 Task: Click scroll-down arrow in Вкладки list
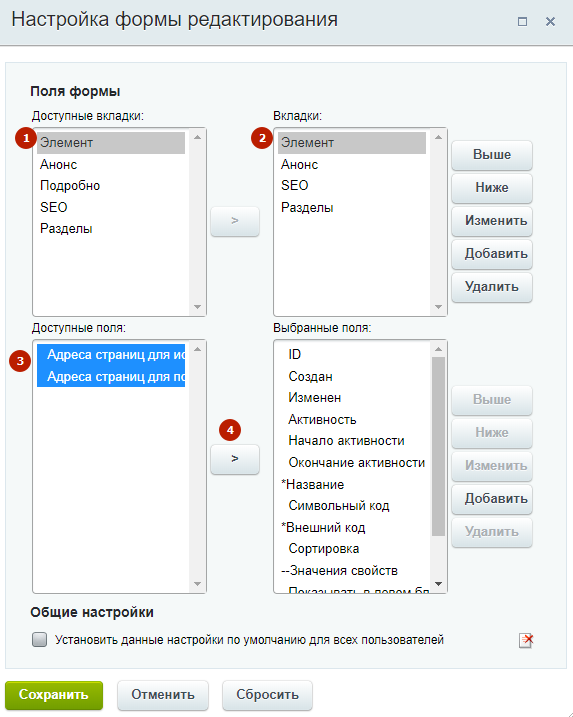click(x=438, y=307)
